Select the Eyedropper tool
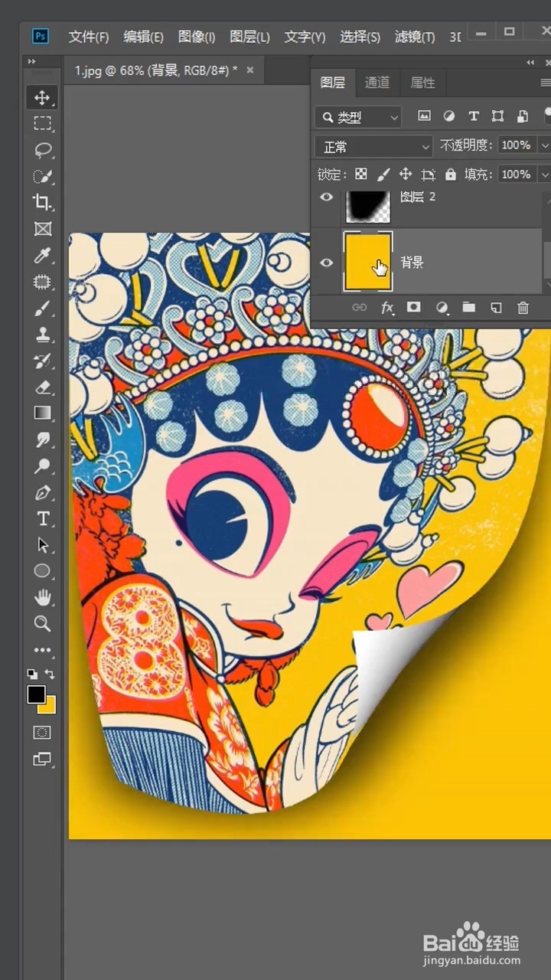 coord(42,255)
